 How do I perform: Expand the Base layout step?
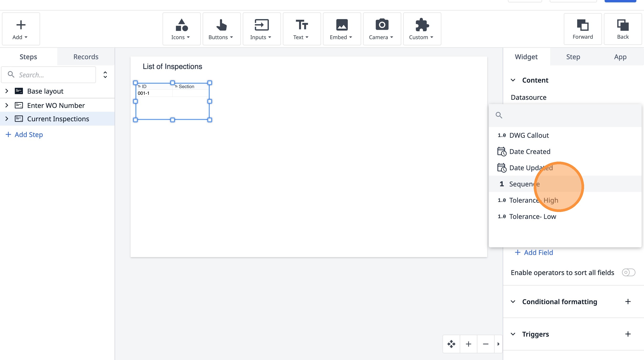pyautogui.click(x=7, y=91)
